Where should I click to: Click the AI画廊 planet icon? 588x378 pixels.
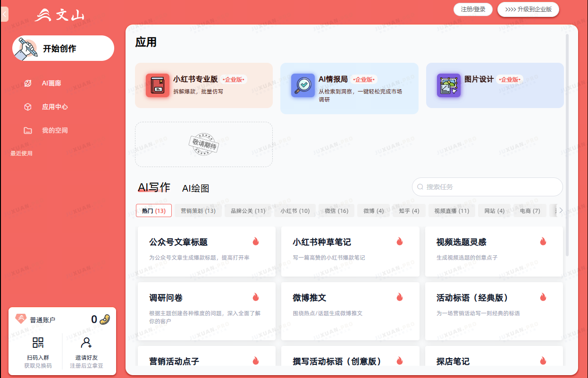click(28, 83)
